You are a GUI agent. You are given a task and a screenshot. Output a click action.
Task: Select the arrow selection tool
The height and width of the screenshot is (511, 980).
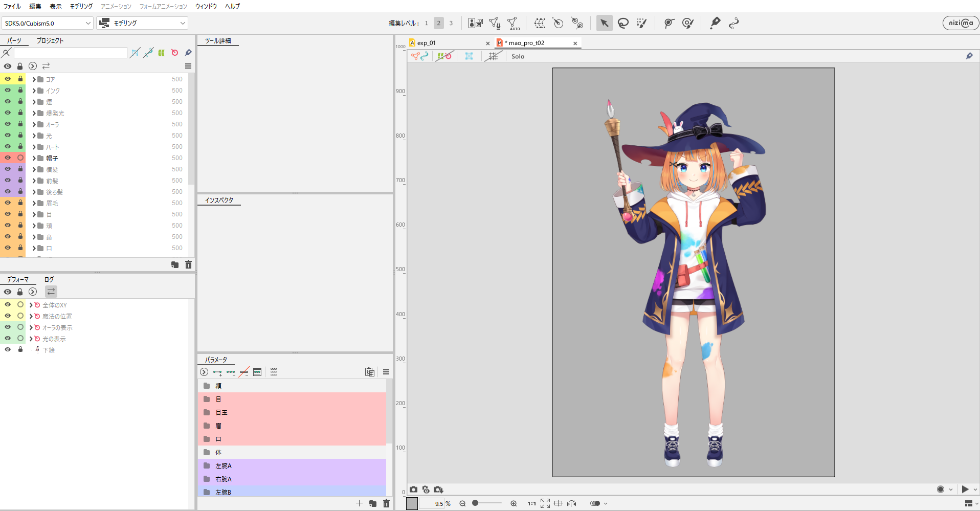pyautogui.click(x=604, y=23)
